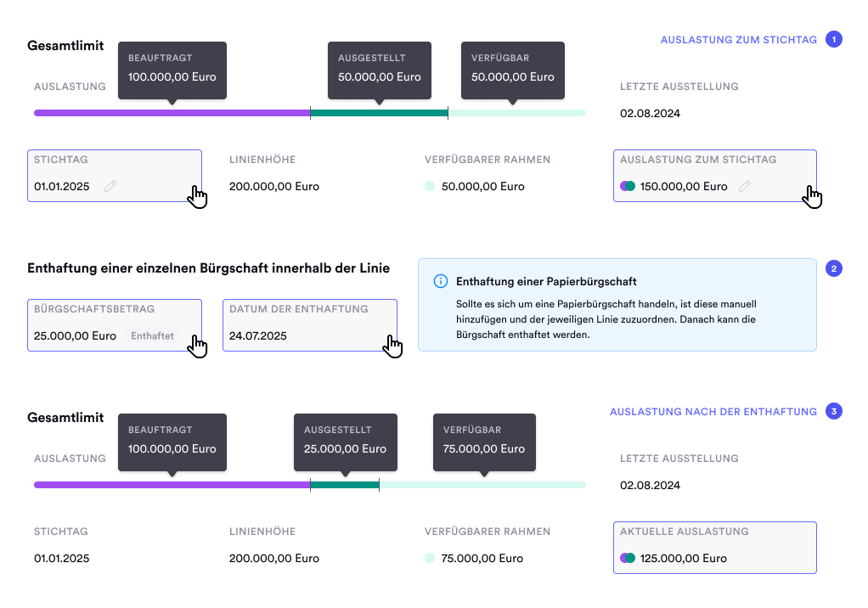Viewport: 868px width, 608px height.
Task: Click the Enthaftet status badge
Action: click(x=153, y=336)
